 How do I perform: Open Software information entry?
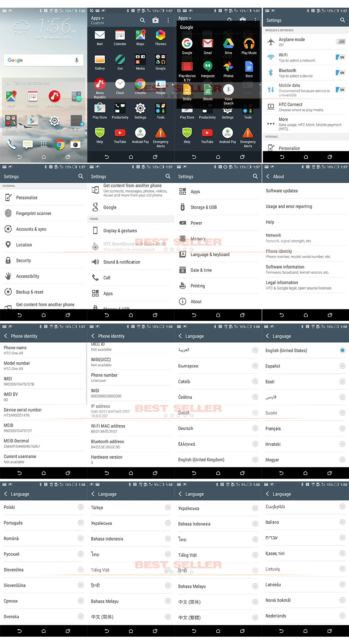click(305, 269)
